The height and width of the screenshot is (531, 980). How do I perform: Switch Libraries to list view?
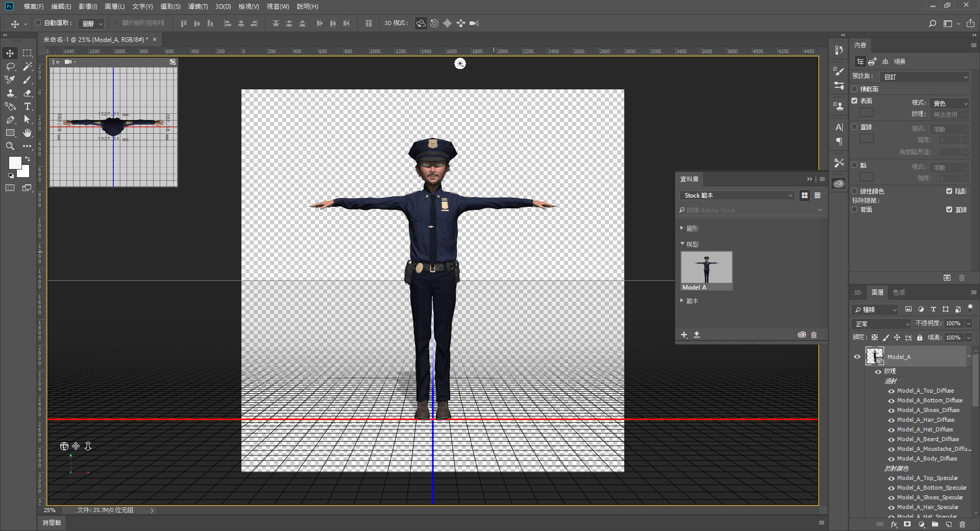[x=817, y=196]
